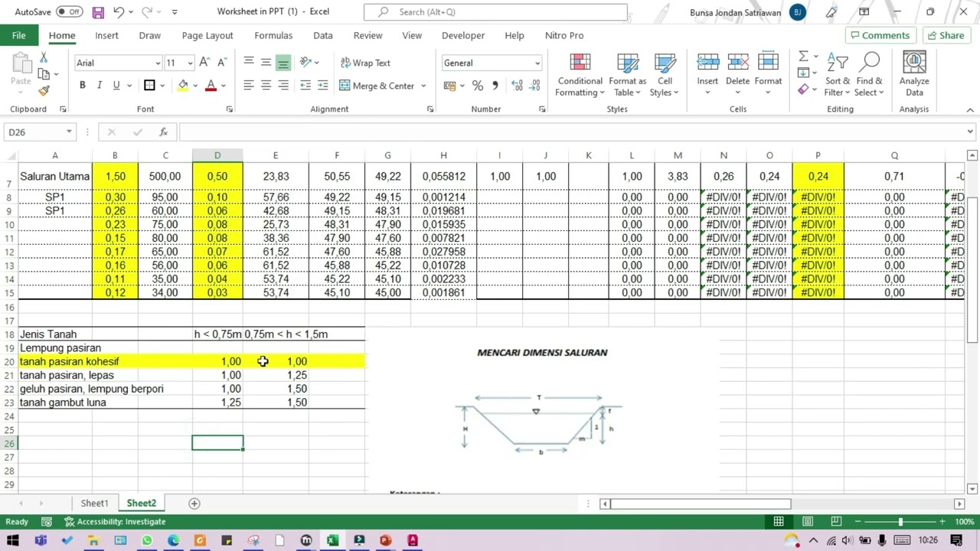
Task: Open the number format dropdown showing General
Action: click(x=537, y=64)
